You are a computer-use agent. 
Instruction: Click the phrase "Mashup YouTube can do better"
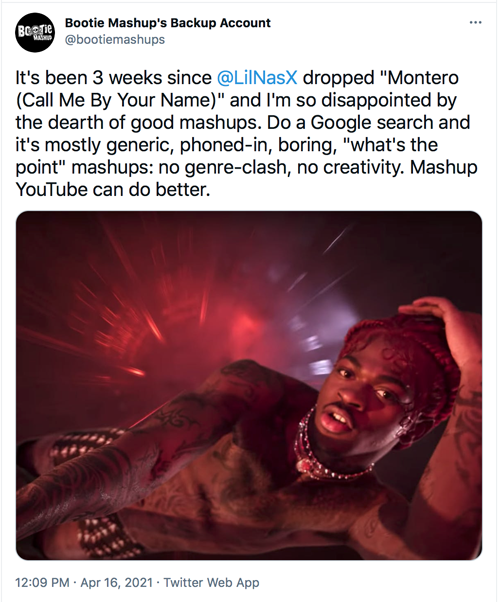coord(246,179)
